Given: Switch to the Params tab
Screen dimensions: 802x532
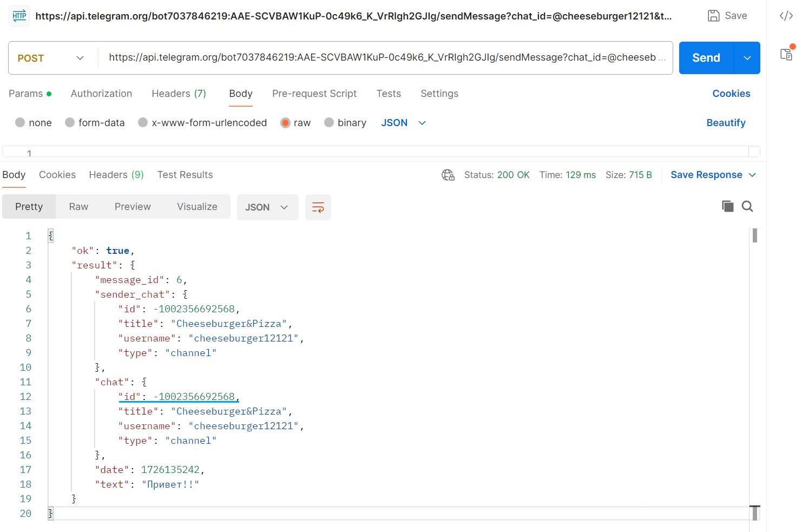Looking at the screenshot, I should point(30,94).
